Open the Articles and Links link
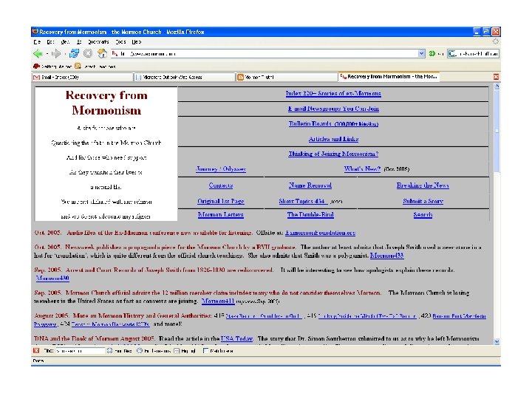Viewport: 532px width, 399px height. click(333, 139)
